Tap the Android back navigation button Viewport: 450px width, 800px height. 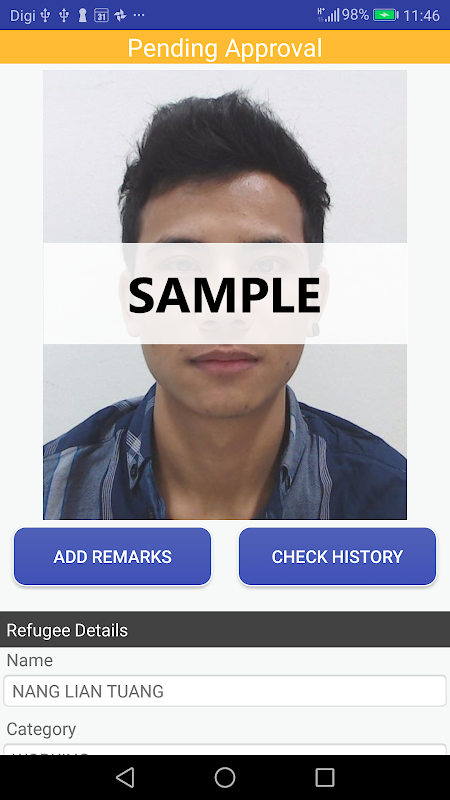click(125, 778)
